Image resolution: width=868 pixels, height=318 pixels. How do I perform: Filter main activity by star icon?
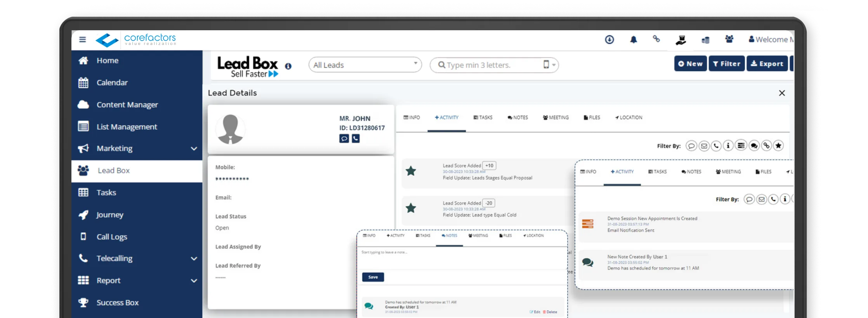click(x=778, y=146)
